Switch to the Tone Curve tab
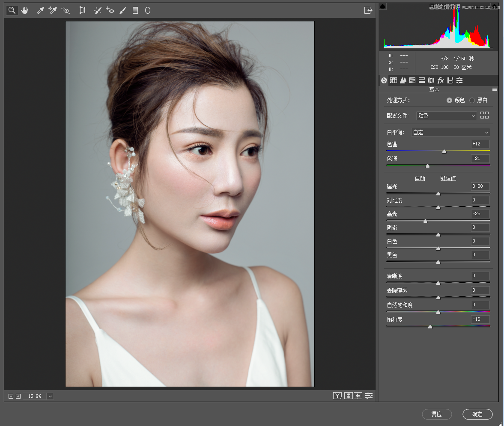Screen dimensions: 504x426 click(x=394, y=80)
